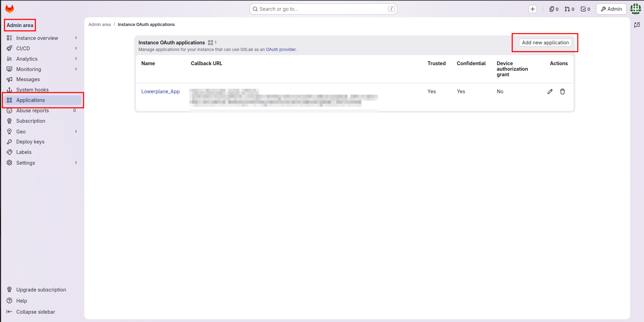
Task: Open the Lowerplane_App application link
Action: (x=161, y=92)
